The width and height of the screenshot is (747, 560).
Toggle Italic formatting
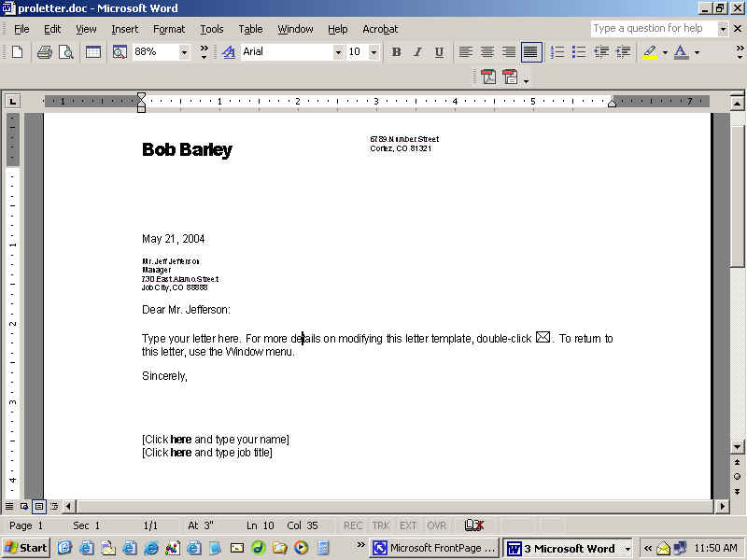point(417,52)
